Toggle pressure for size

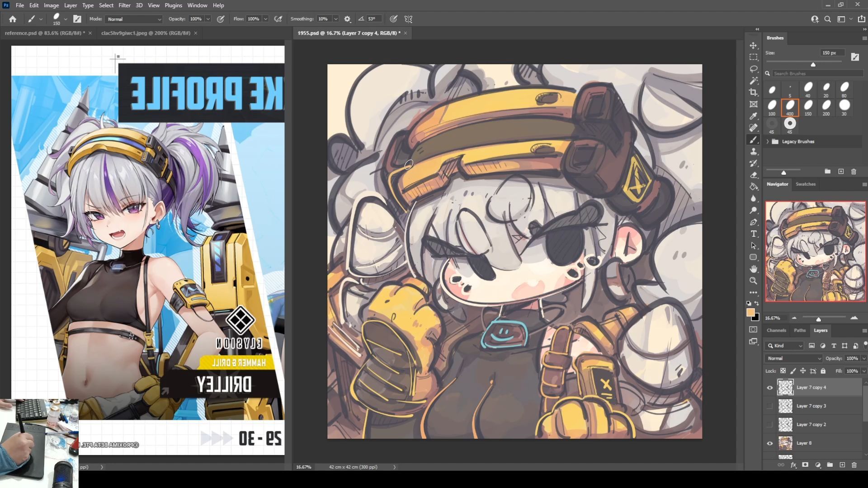(394, 19)
